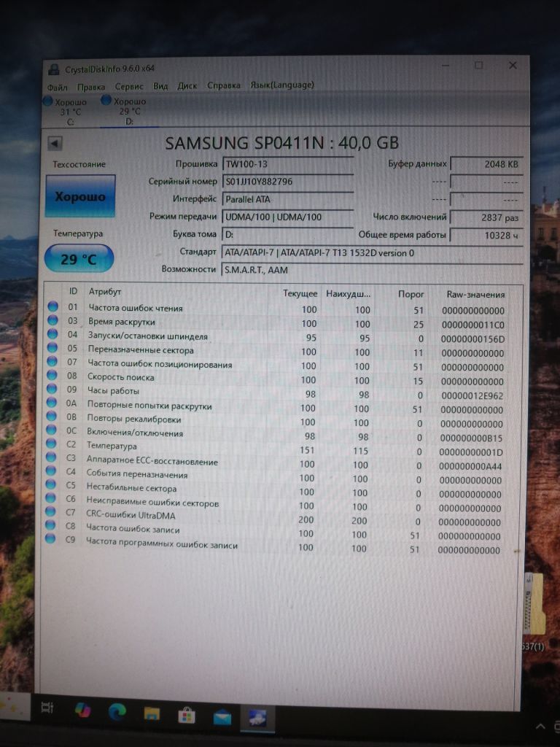Viewport: 560px width, 747px height.
Task: Click the Атрибут column header
Action: pos(105,291)
